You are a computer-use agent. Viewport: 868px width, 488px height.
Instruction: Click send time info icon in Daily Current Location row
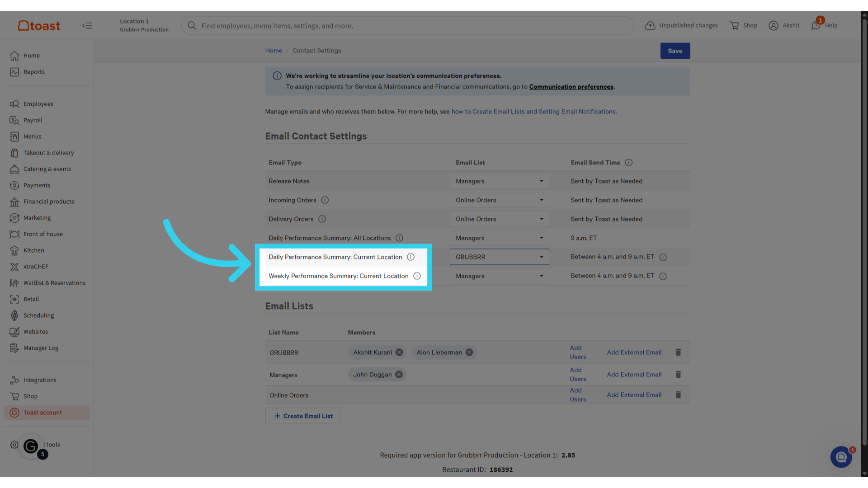point(663,257)
